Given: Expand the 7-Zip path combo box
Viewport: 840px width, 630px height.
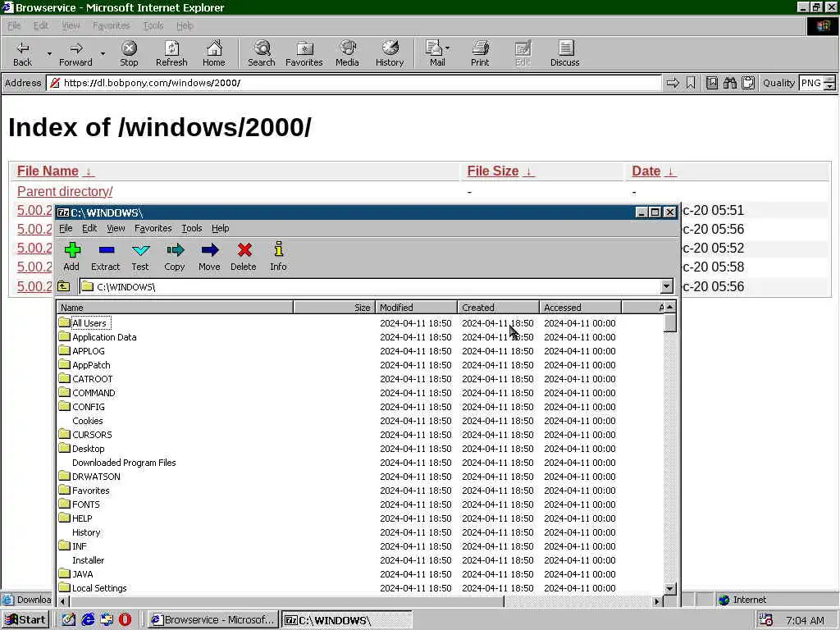Looking at the screenshot, I should coord(666,286).
